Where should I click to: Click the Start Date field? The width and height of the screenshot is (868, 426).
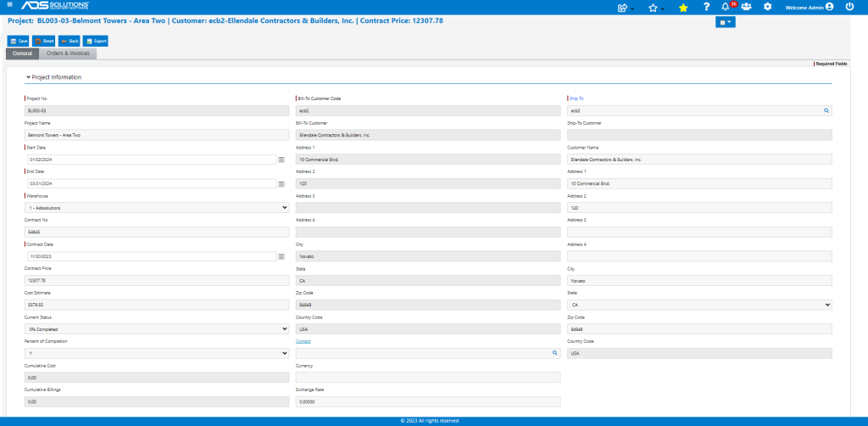tap(153, 160)
